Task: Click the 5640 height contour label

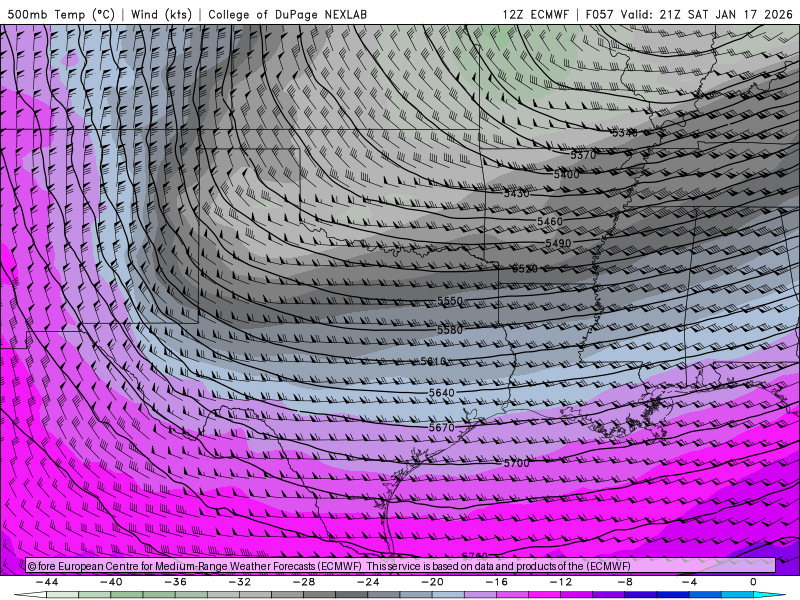Action: coord(441,393)
